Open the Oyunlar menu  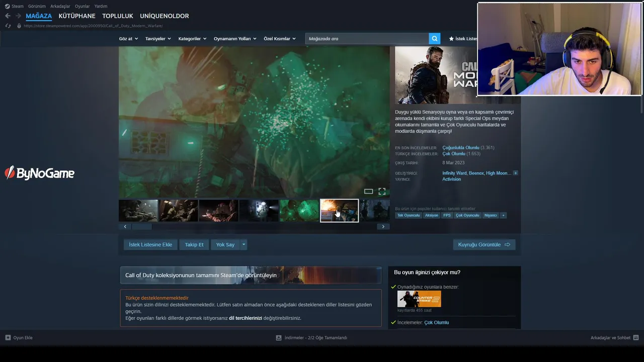[83, 6]
